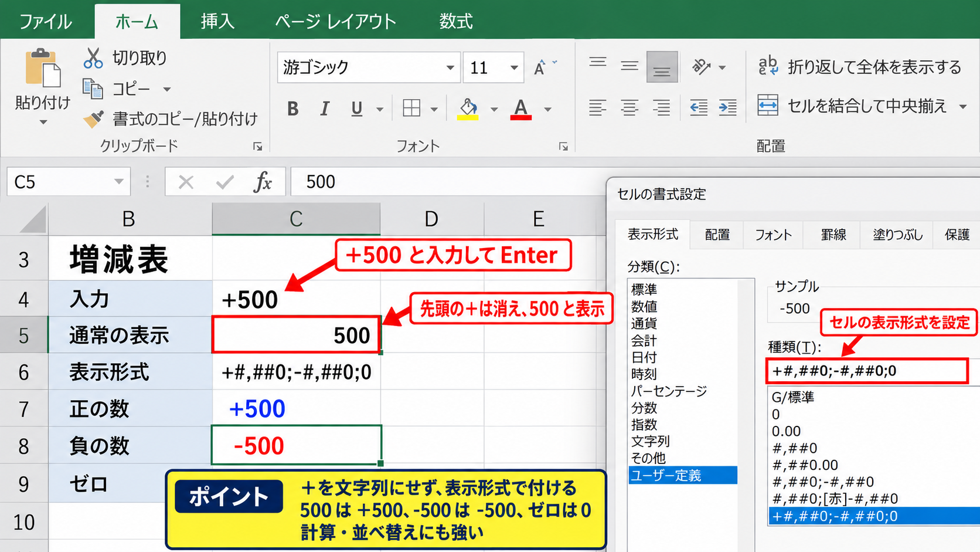Open the Font group dialog launcher
The height and width of the screenshot is (552, 980).
click(563, 147)
